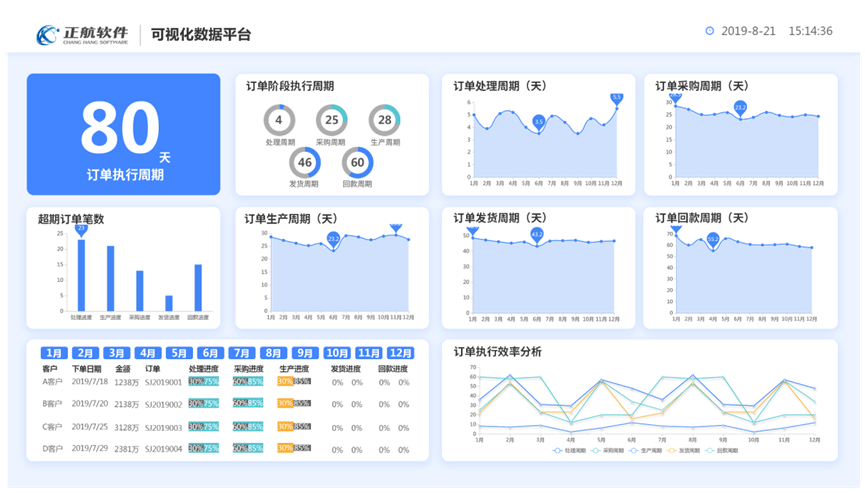Switch to the 6月 month tab

coord(211,353)
